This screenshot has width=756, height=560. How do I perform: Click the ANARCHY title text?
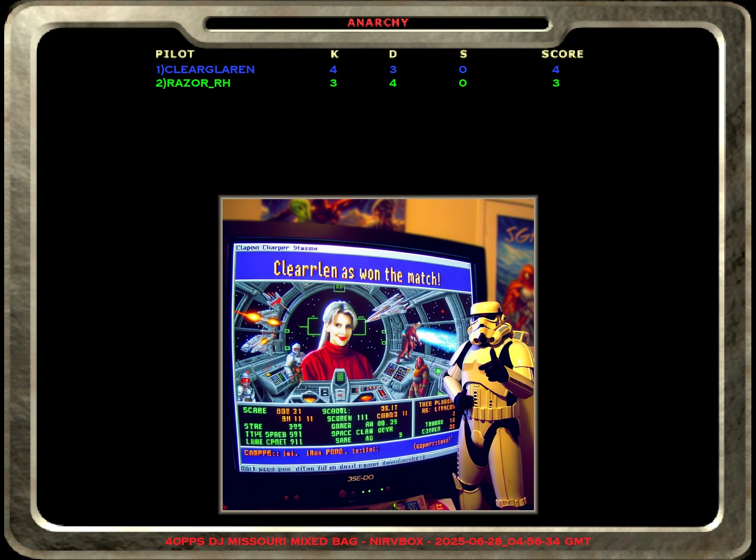click(378, 23)
